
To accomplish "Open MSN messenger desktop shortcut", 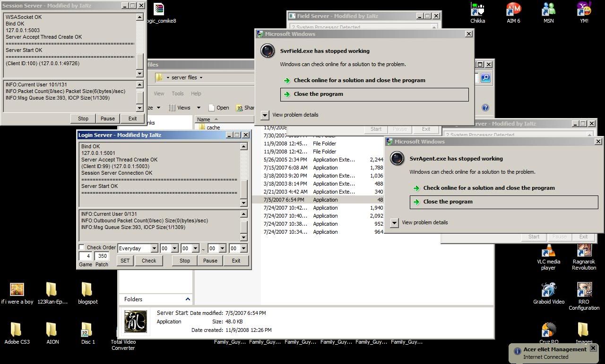I will [548, 9].
